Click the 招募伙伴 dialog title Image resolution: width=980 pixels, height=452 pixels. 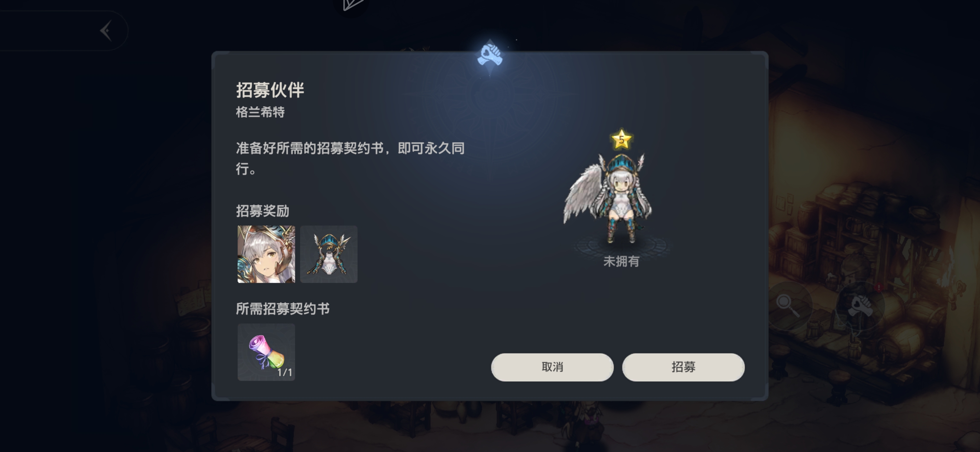tap(270, 90)
